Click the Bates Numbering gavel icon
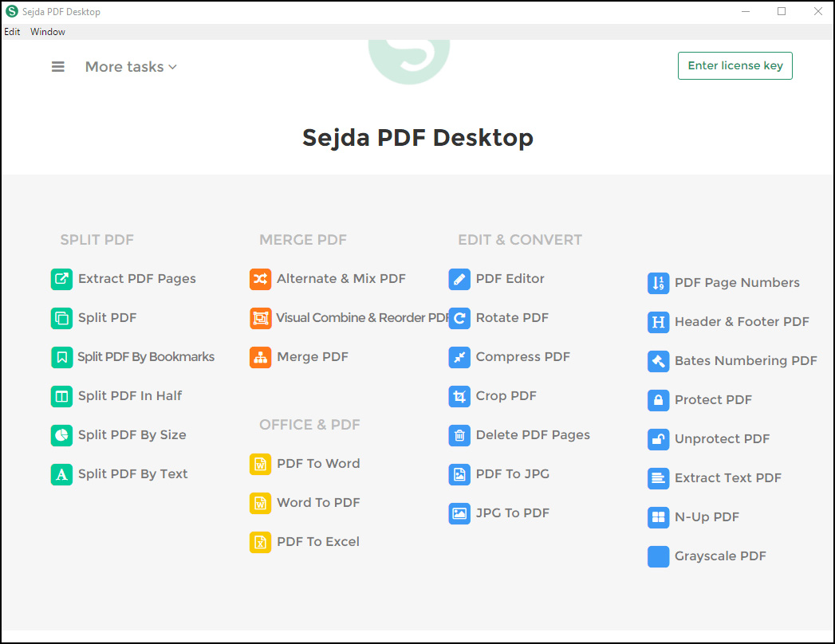 coord(658,361)
